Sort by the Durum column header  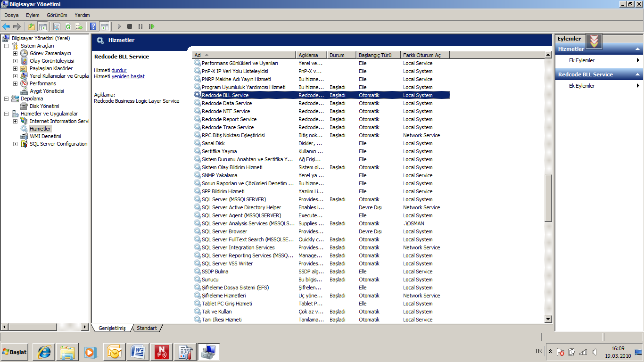point(341,55)
